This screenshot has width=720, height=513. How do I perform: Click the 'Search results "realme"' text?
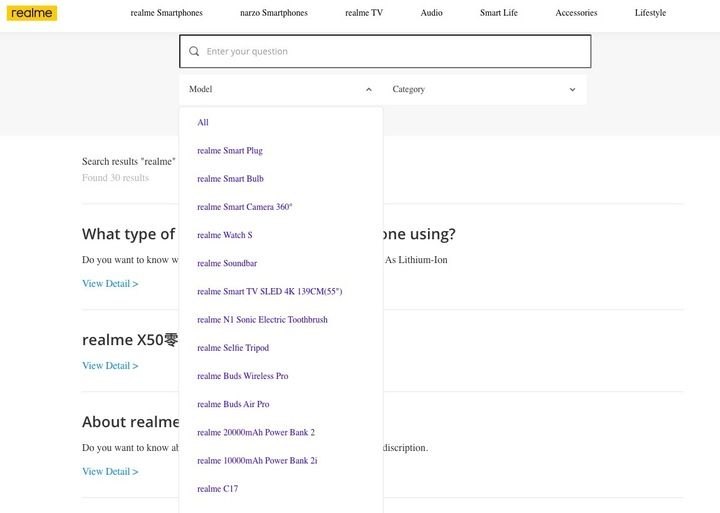[129, 161]
